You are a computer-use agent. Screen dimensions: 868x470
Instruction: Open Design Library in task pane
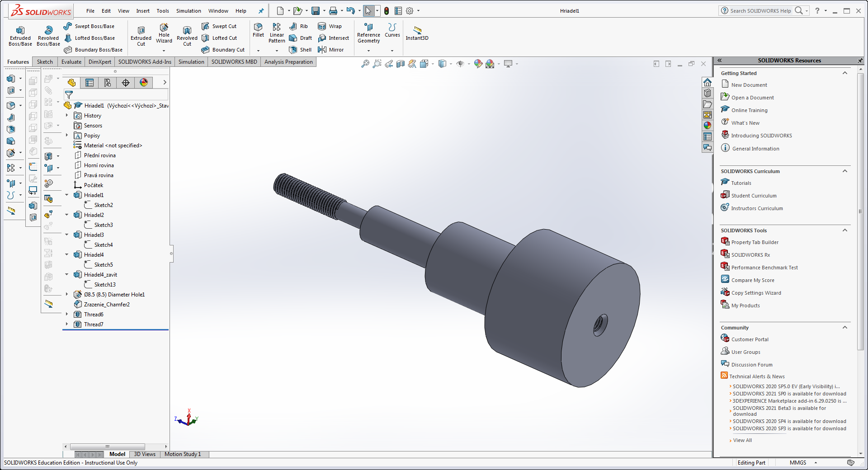(x=708, y=93)
